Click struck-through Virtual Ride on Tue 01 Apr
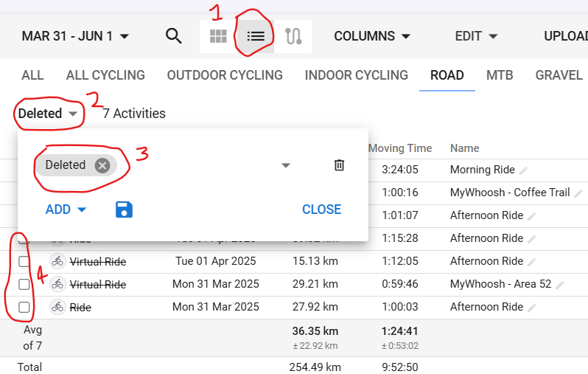 click(x=98, y=262)
